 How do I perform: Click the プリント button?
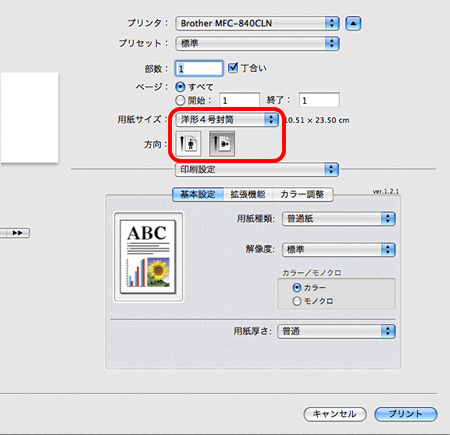click(x=406, y=414)
